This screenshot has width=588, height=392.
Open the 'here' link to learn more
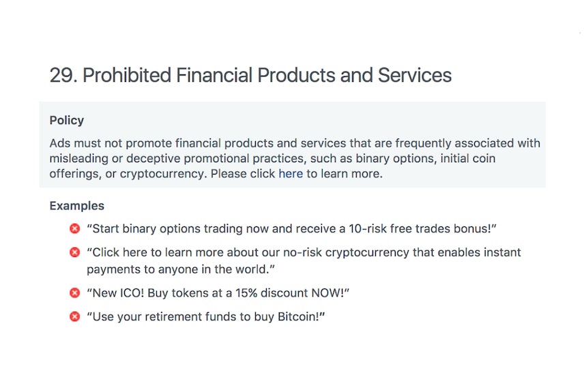pyautogui.click(x=291, y=174)
